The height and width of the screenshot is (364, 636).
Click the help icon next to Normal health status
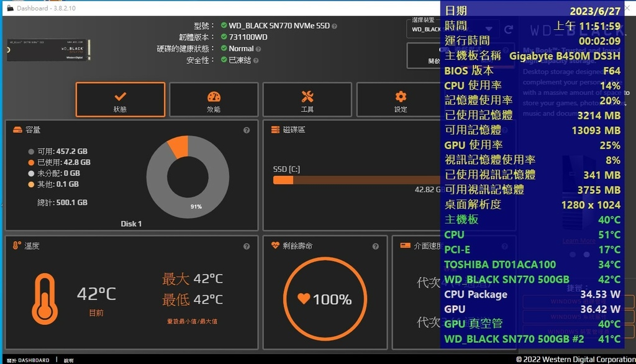click(x=258, y=49)
